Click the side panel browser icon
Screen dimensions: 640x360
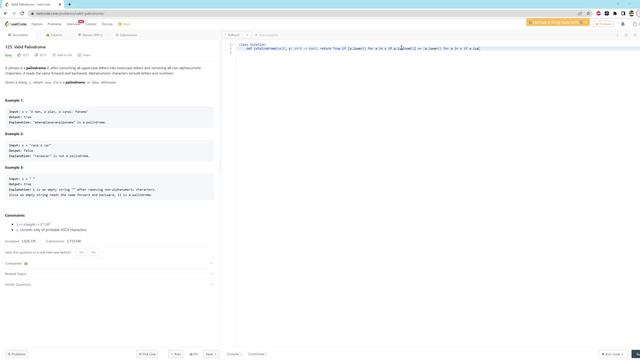(x=623, y=13)
